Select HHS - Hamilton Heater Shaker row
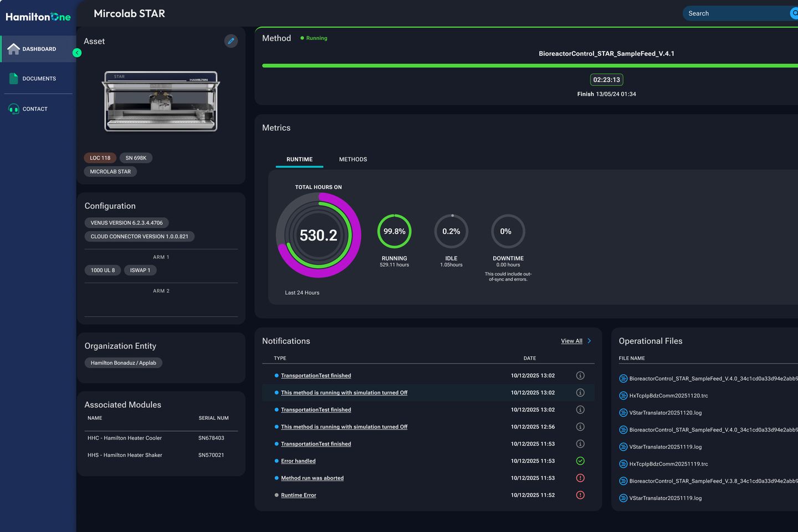This screenshot has height=532, width=798. (x=161, y=456)
